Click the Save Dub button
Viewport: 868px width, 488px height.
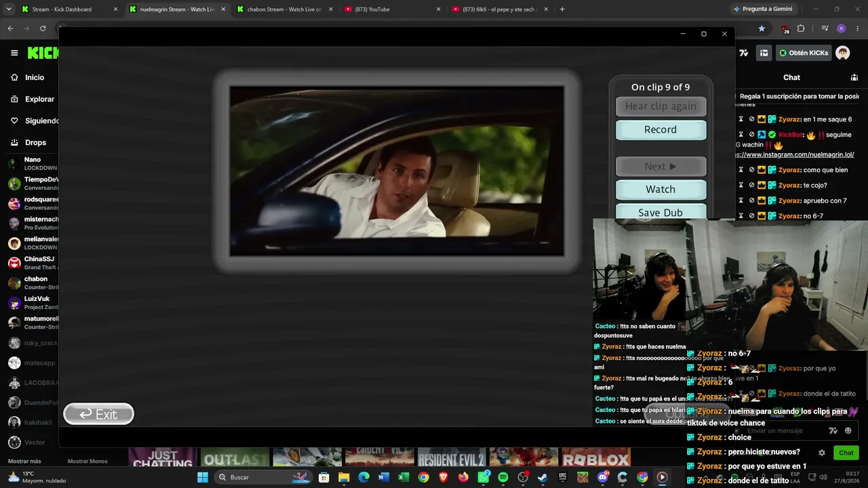coord(660,212)
